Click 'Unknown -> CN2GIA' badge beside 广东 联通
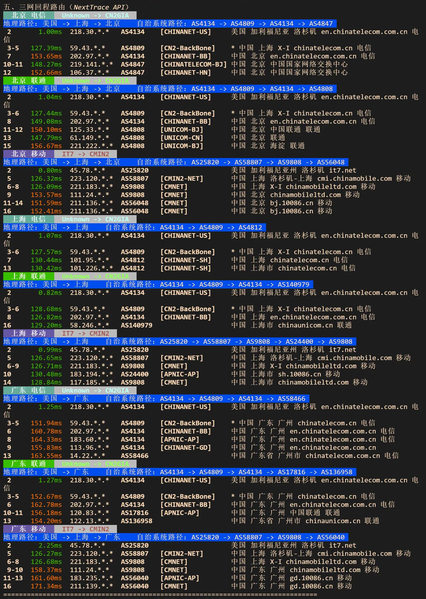 95,464
